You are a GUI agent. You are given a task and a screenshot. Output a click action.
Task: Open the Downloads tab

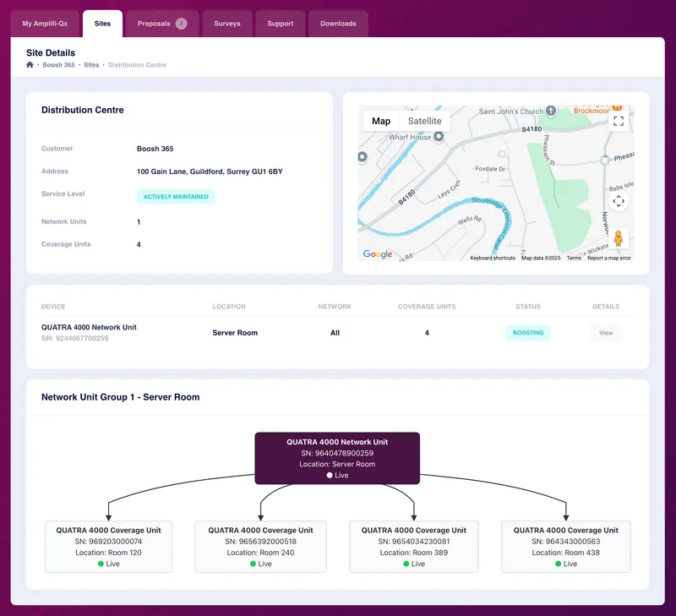click(338, 24)
